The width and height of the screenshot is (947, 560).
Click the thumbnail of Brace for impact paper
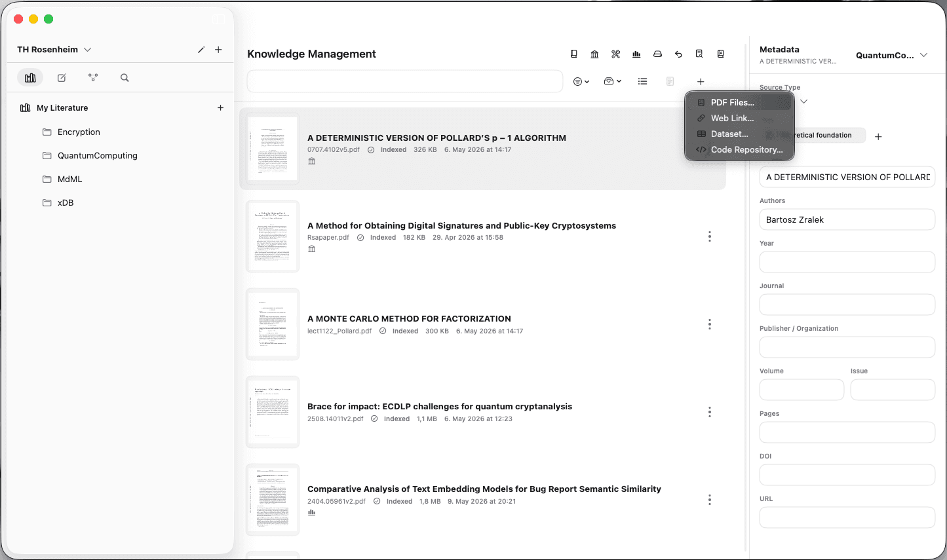coord(273,412)
